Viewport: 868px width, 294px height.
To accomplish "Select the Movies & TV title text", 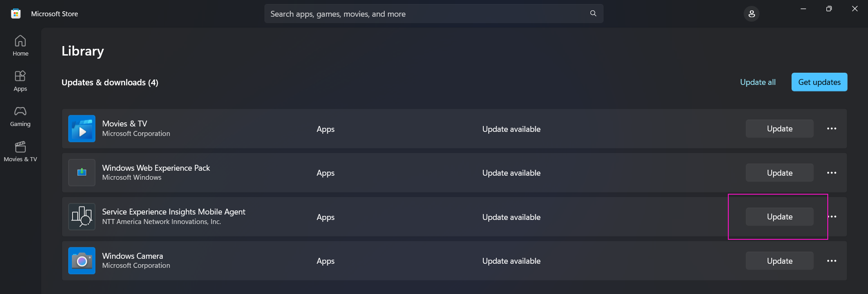I will click(124, 123).
